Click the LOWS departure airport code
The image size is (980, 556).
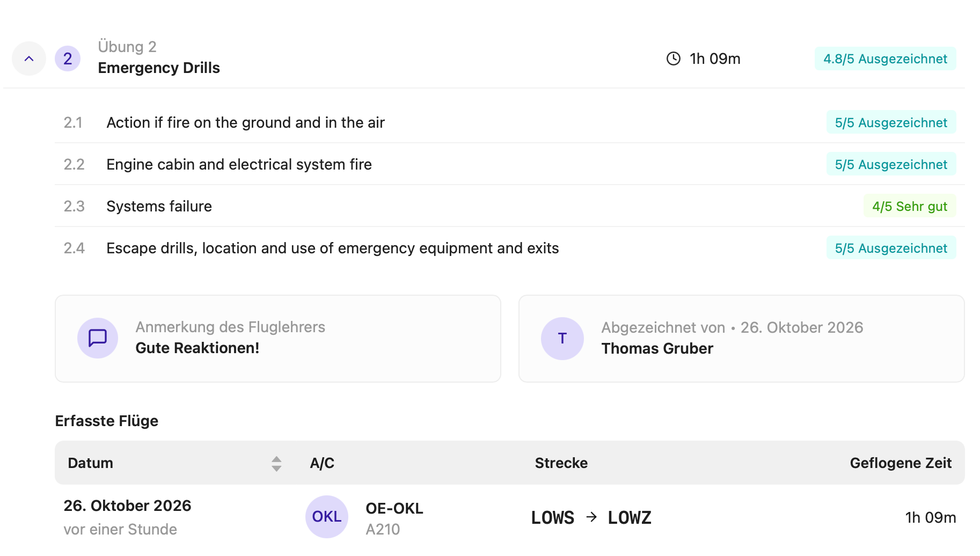tap(552, 517)
